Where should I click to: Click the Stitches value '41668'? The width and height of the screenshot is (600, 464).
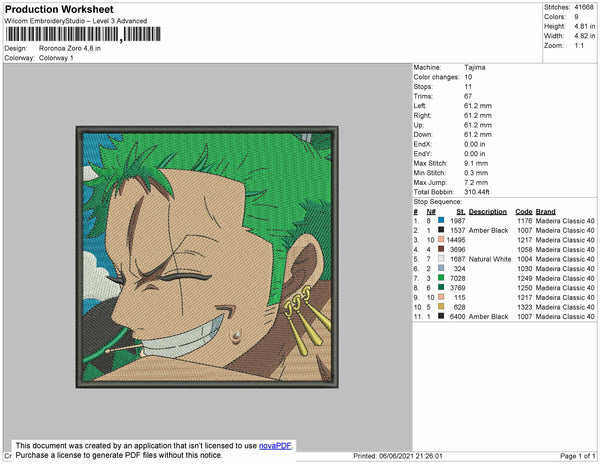[x=584, y=7]
